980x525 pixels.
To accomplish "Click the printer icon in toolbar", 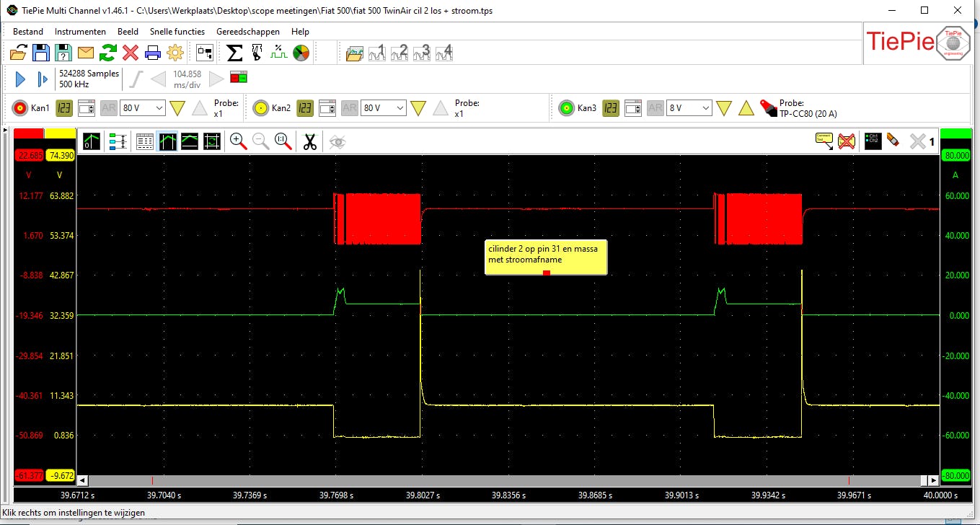I will (x=153, y=53).
